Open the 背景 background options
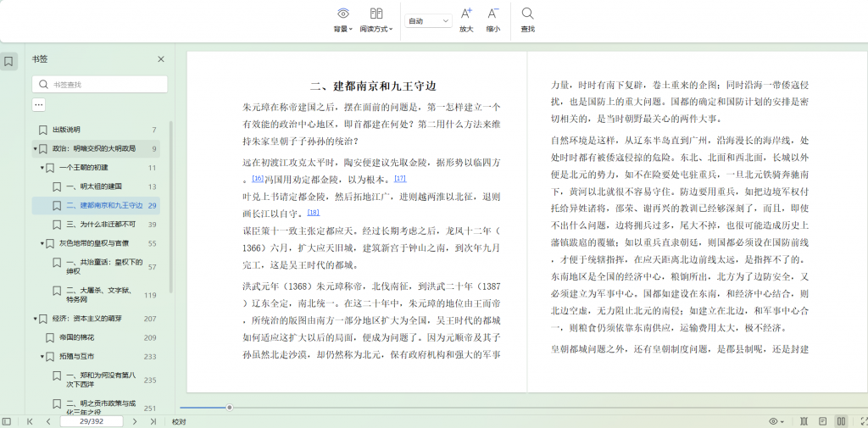This screenshot has height=428, width=868. click(343, 20)
